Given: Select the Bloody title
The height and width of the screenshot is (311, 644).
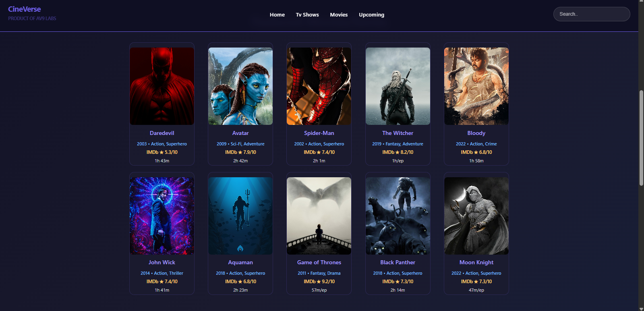Looking at the screenshot, I should 476,133.
